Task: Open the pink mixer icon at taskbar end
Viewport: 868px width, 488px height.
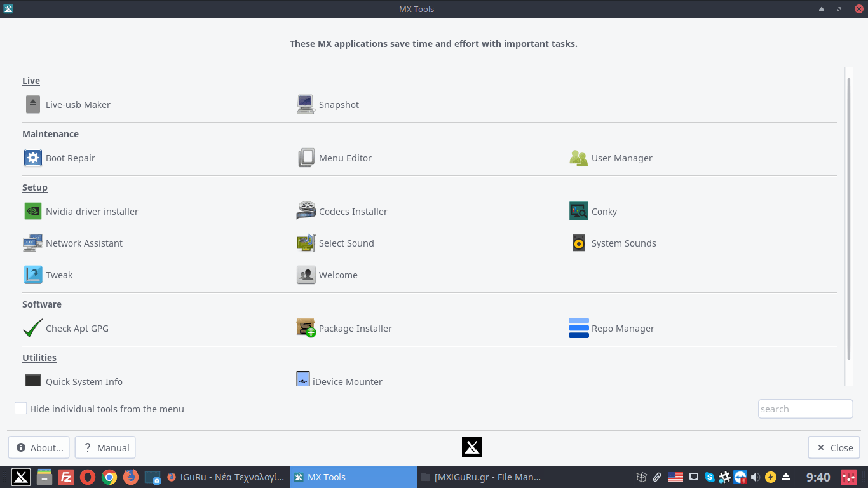Action: point(849,477)
